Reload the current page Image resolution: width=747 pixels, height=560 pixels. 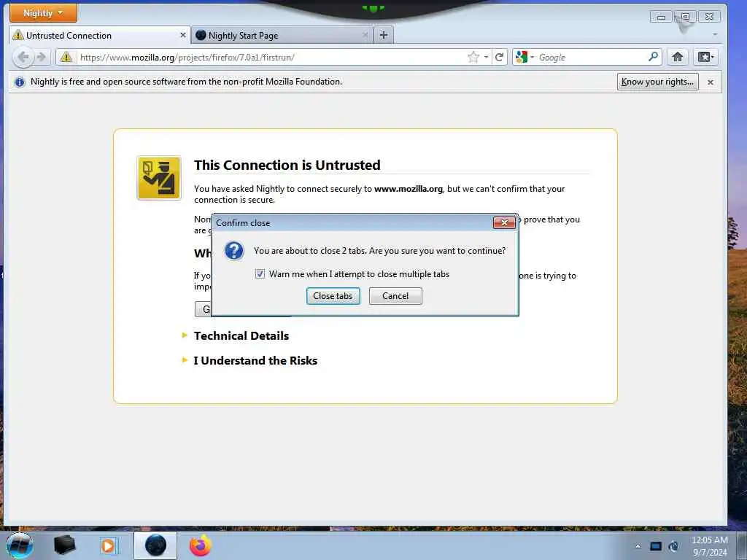pos(499,57)
